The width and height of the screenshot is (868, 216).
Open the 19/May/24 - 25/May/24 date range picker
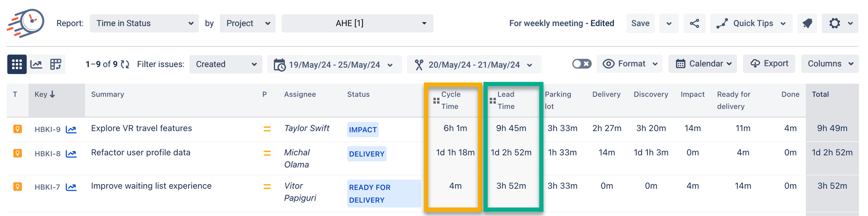[334, 65]
